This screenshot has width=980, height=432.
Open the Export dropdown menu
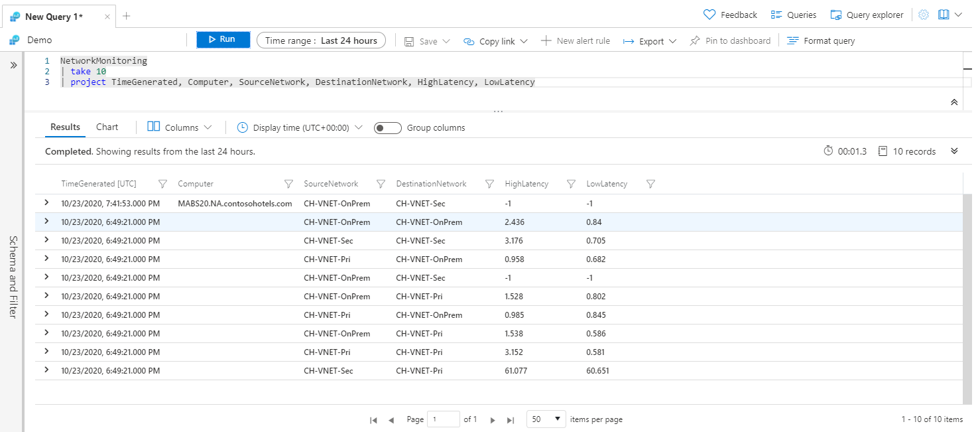coord(650,41)
